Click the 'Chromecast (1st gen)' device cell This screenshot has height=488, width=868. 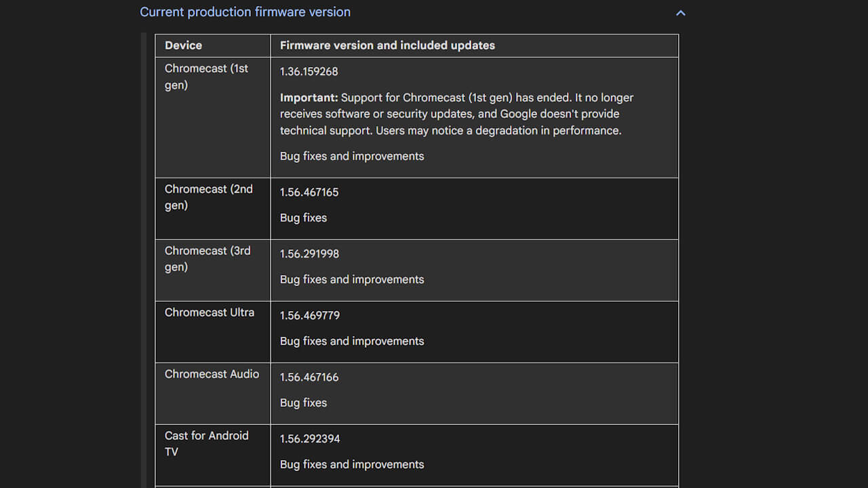(206, 77)
